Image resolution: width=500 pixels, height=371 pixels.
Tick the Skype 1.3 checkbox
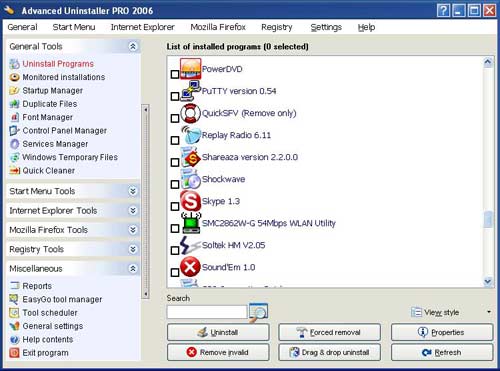tap(175, 206)
